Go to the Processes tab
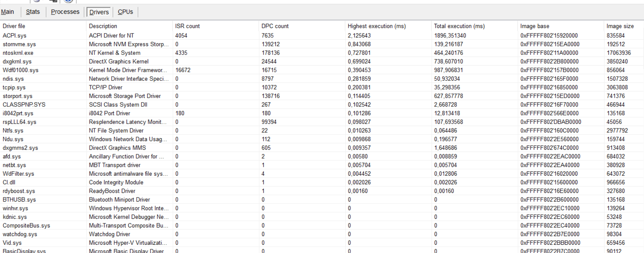644x253 pixels. 65,12
